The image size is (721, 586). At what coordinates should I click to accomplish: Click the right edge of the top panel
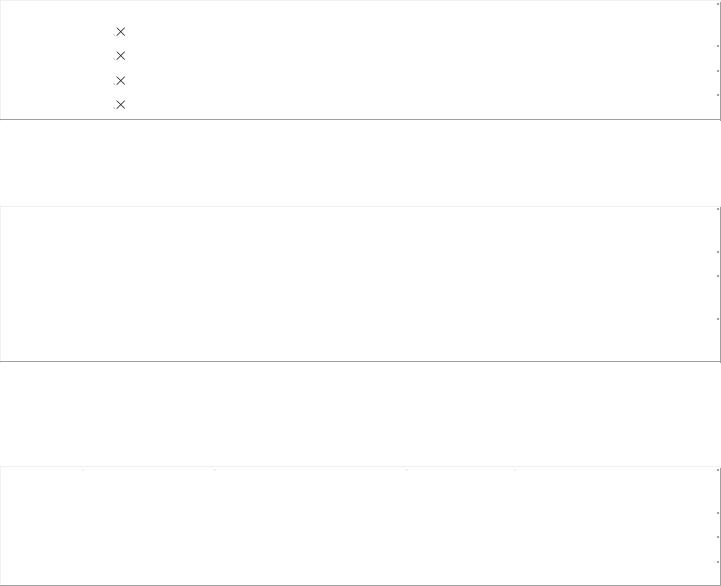click(720, 60)
